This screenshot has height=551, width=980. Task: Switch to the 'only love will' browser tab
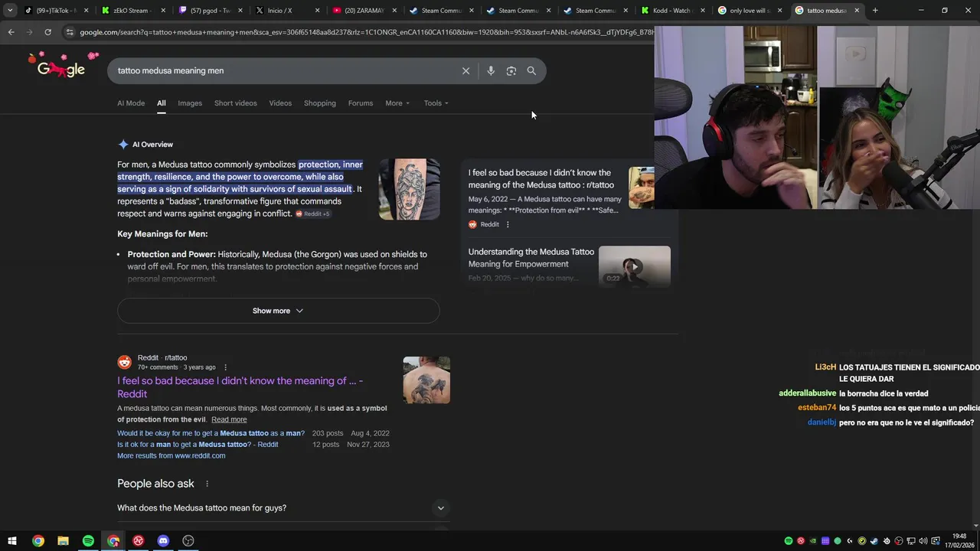point(750,11)
